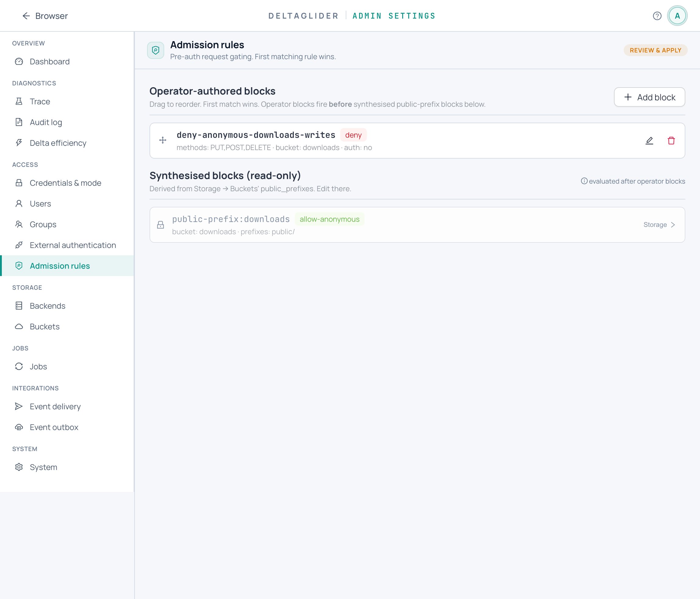
Task: Click the Audit log document icon
Action: (x=19, y=122)
